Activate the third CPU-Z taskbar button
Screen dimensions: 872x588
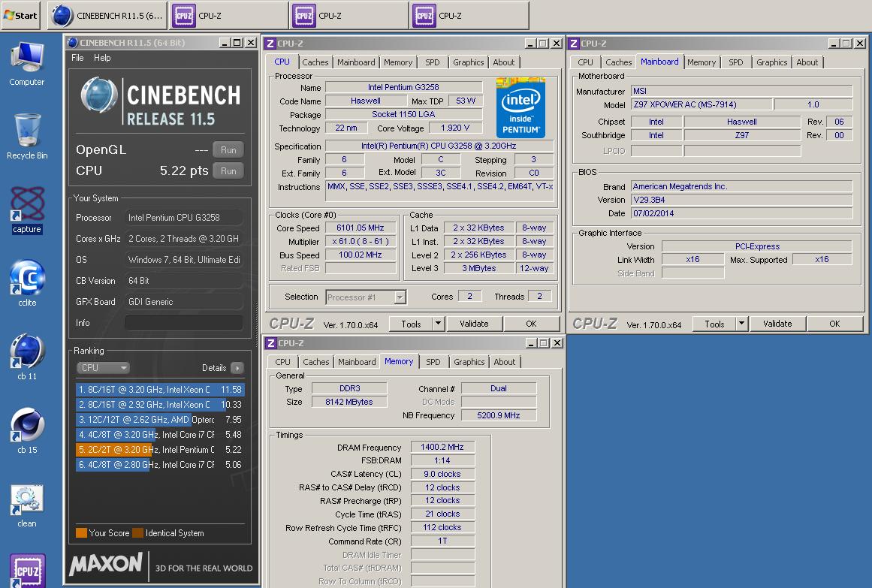[x=469, y=16]
